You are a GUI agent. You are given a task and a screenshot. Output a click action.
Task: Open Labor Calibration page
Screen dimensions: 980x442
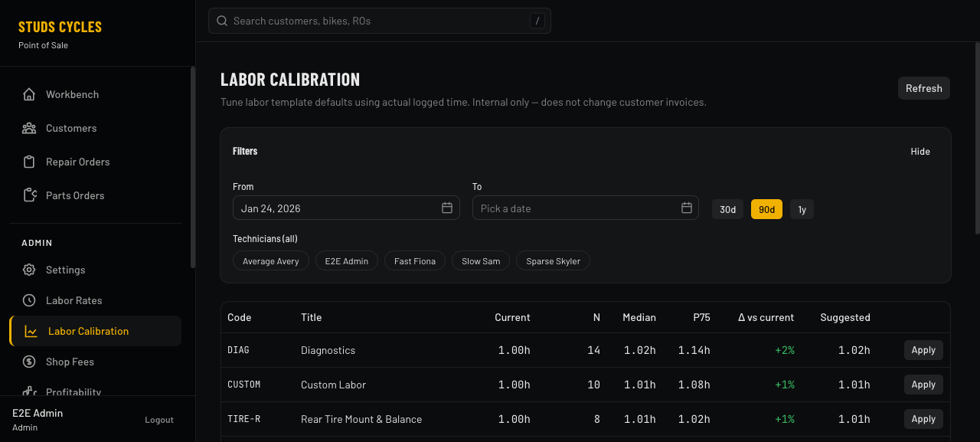tap(95, 331)
